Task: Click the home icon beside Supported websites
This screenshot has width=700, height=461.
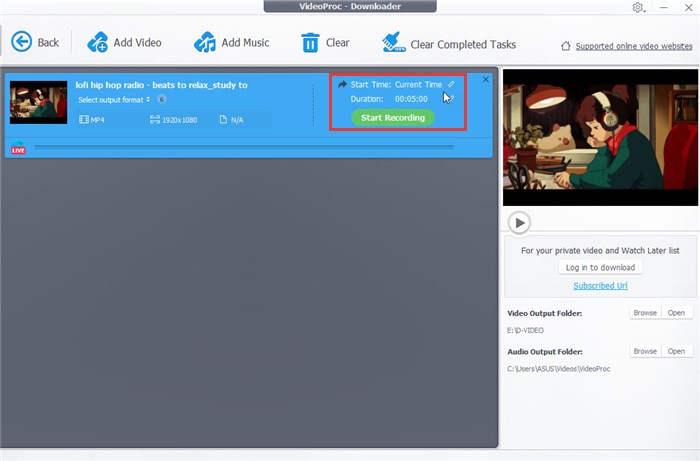Action: [566, 46]
